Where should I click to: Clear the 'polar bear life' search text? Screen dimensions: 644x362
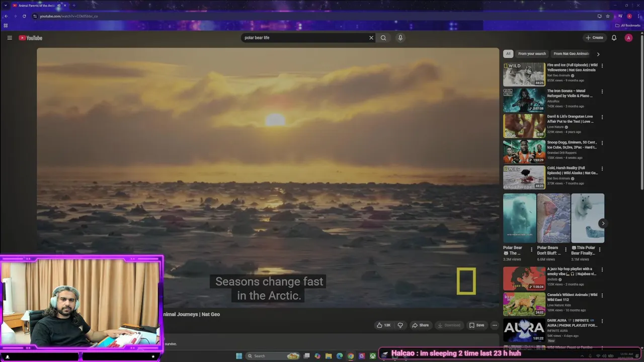click(371, 38)
